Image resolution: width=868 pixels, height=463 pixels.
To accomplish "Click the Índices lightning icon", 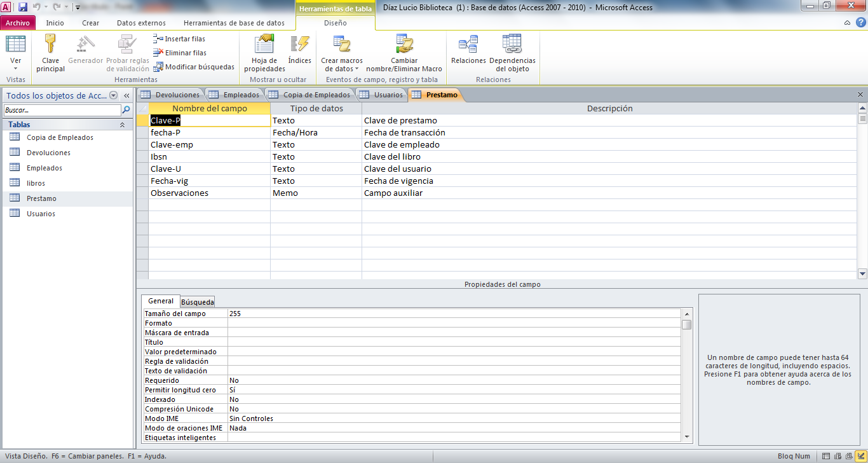I will (299, 46).
